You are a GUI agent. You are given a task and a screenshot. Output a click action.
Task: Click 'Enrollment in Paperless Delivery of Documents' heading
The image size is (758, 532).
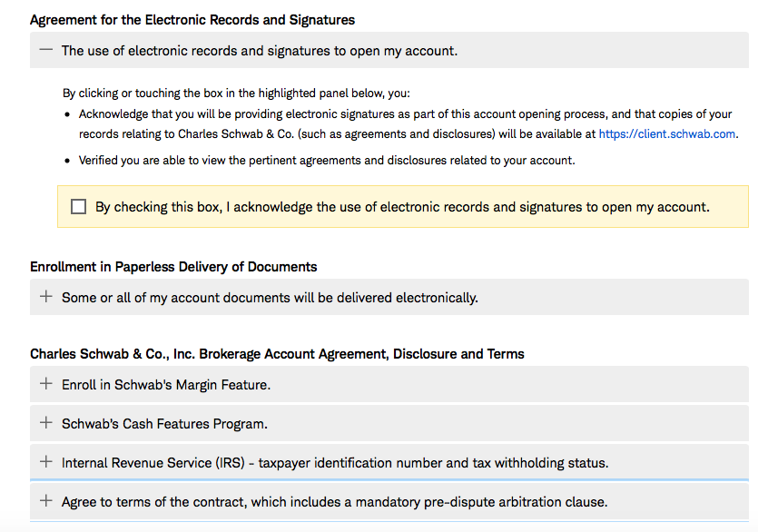pos(173,267)
